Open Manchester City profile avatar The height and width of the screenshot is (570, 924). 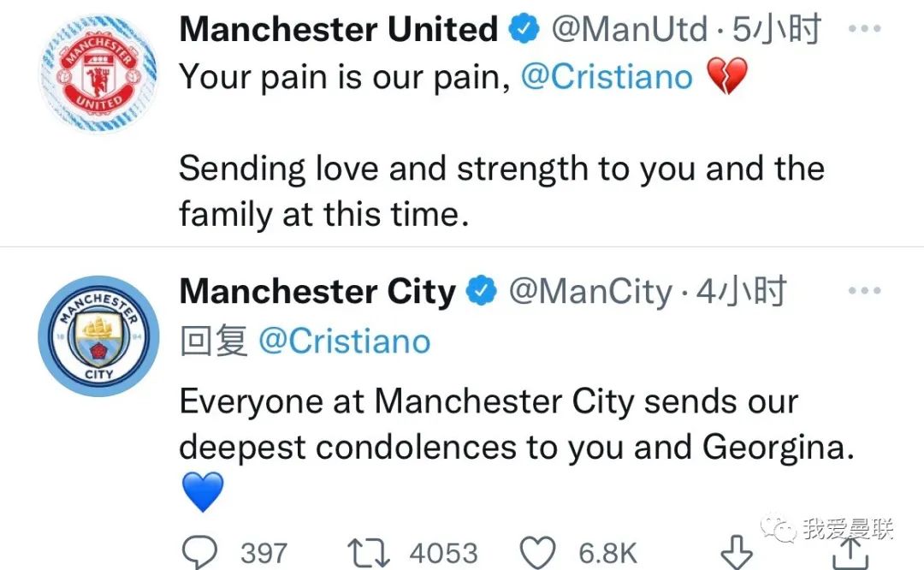98,336
